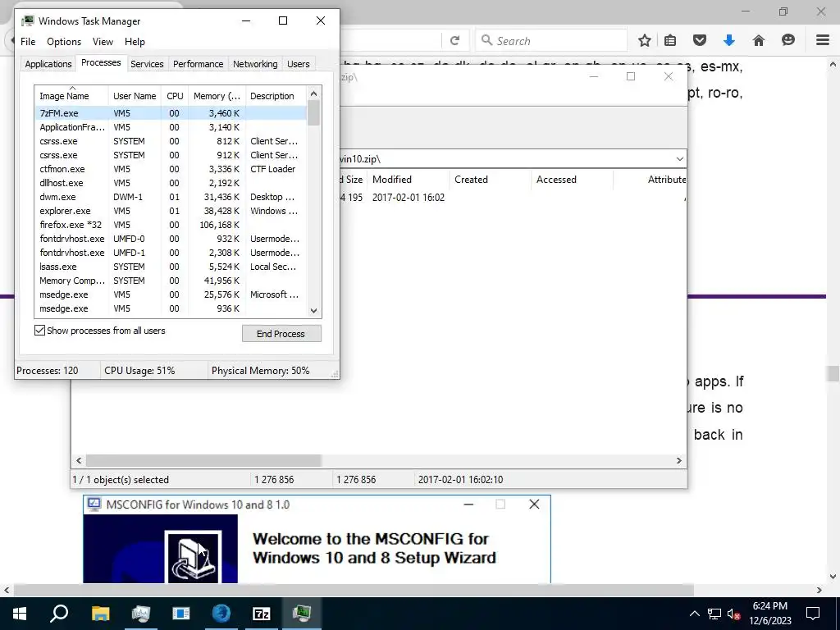840x630 pixels.
Task: Select the firefox.exe *32 process
Action: pos(171,225)
